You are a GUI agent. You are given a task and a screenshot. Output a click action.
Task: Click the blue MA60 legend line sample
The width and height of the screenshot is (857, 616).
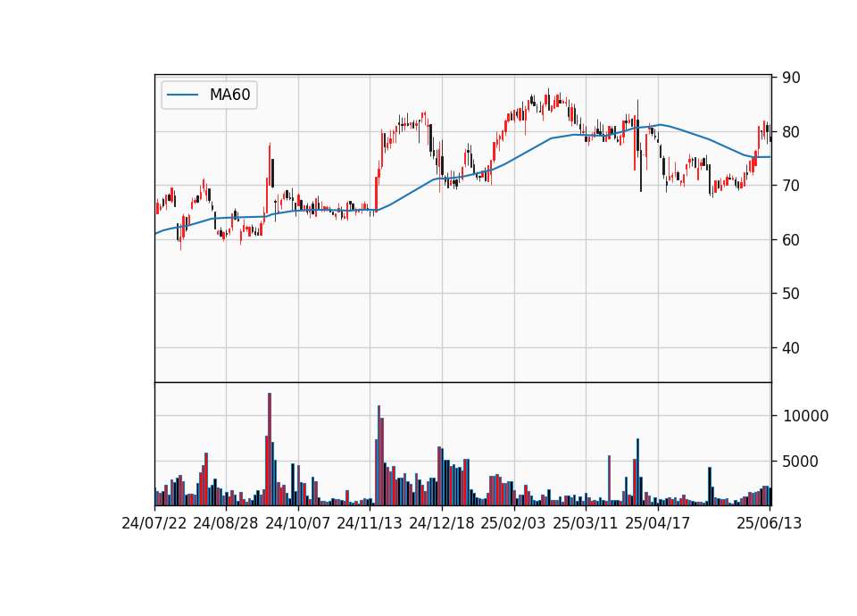[x=182, y=96]
